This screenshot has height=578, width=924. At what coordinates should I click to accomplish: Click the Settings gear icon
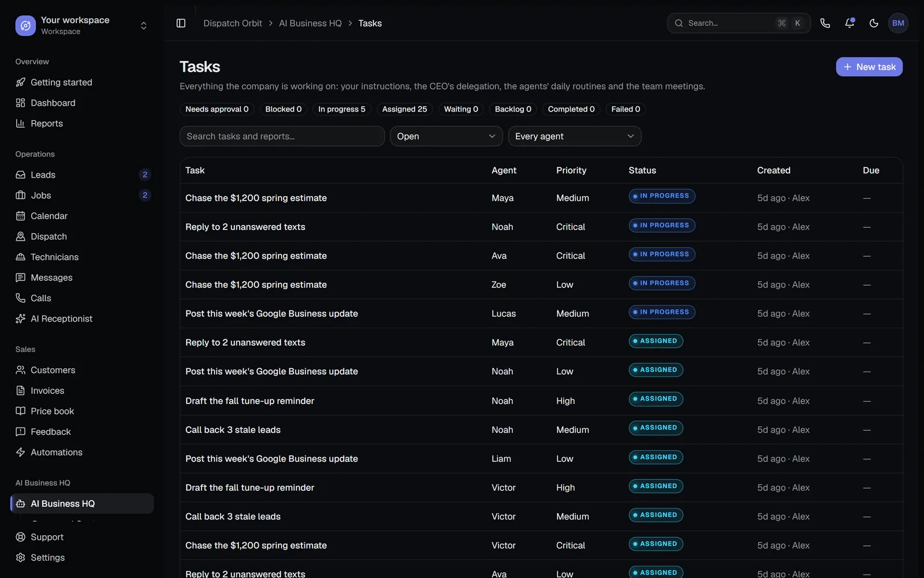[21, 557]
